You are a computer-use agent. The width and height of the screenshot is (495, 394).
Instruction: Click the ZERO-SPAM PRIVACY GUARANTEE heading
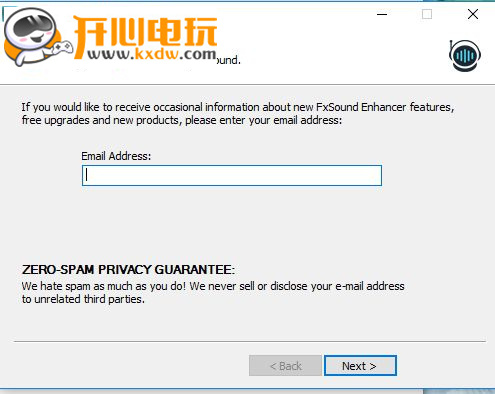128,269
